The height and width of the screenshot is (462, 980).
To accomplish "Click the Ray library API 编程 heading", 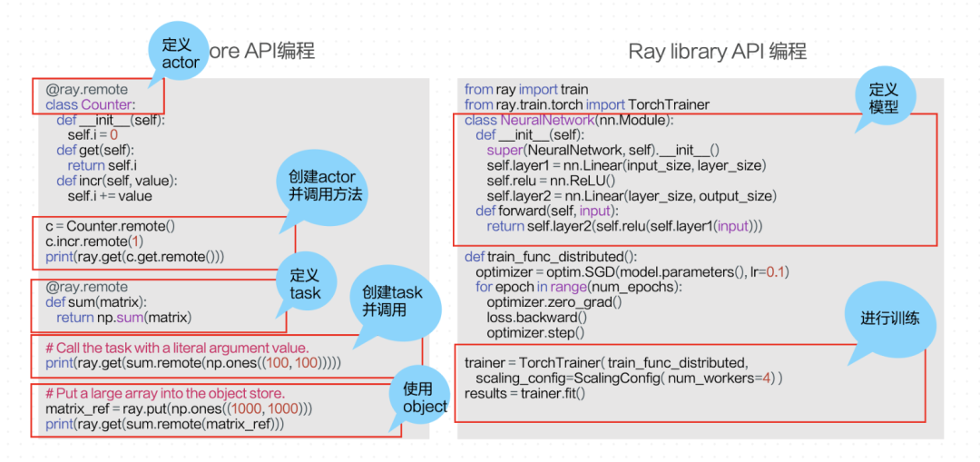I will (x=717, y=52).
